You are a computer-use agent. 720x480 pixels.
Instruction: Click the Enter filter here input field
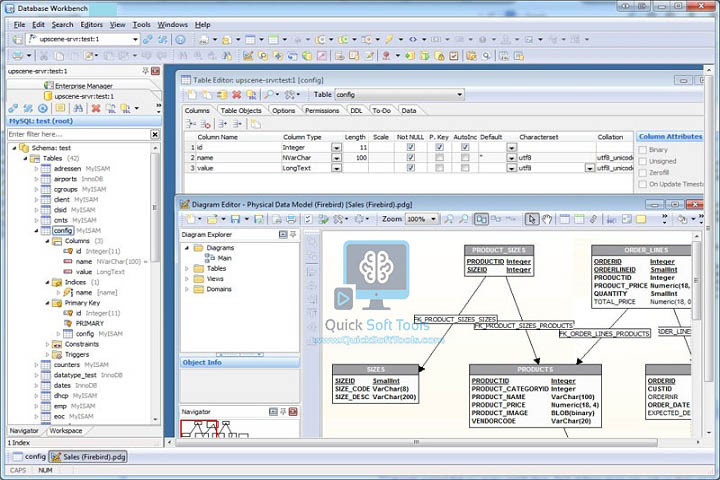click(79, 134)
